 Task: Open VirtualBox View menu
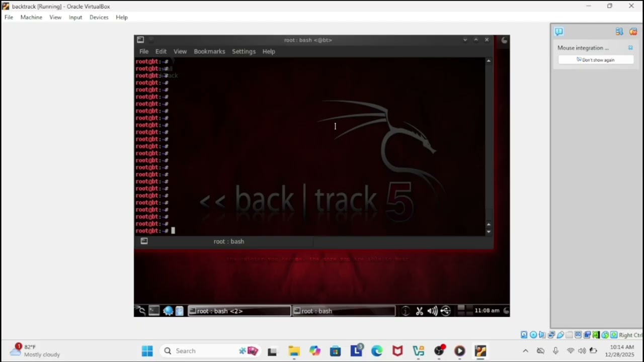click(55, 17)
